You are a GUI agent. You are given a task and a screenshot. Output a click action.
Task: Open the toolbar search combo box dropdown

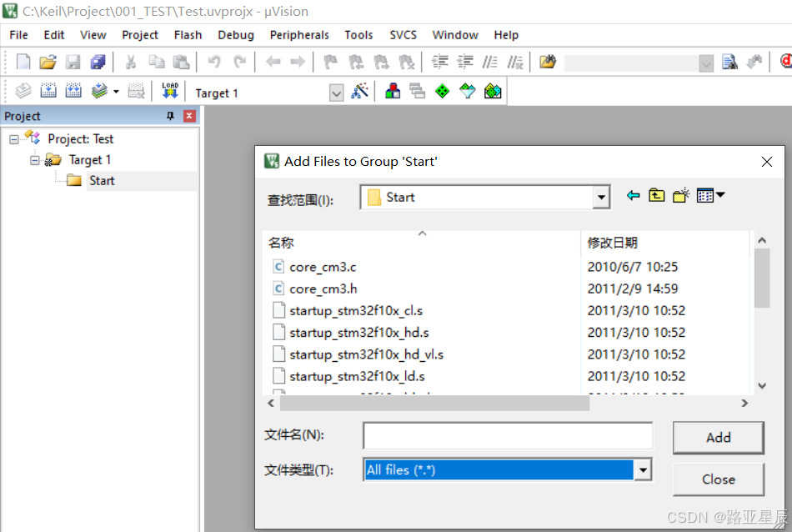[x=706, y=63]
